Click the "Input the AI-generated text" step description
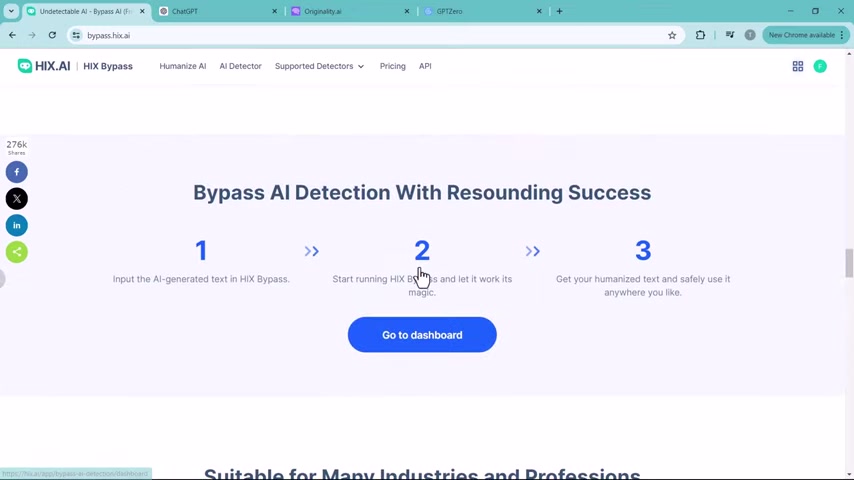This screenshot has height=480, width=854. pos(201,279)
